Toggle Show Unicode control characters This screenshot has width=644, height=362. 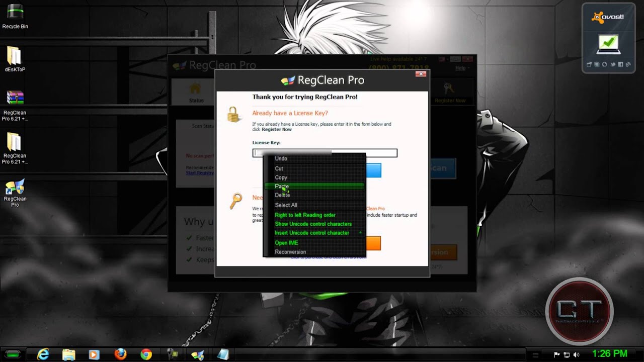coord(314,224)
